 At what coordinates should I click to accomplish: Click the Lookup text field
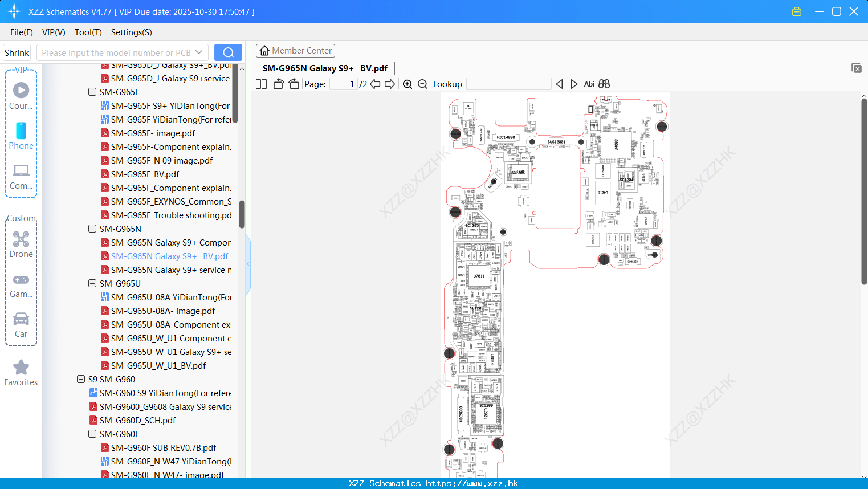coord(508,84)
